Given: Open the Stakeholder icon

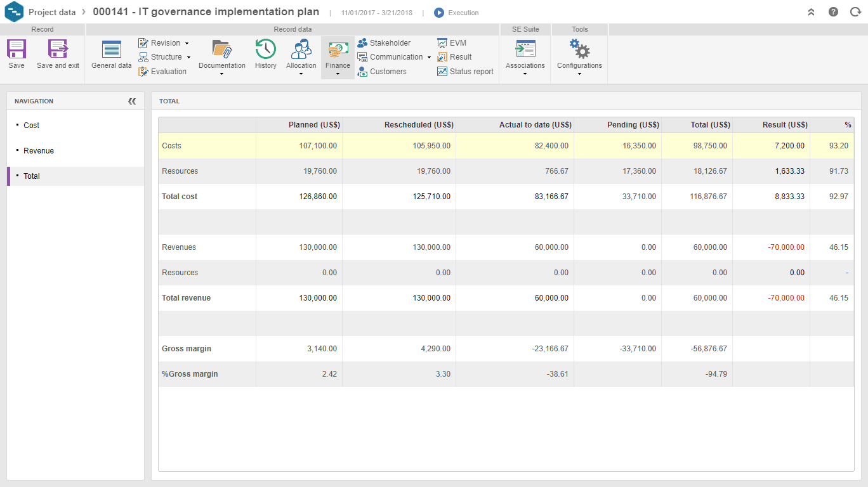Looking at the screenshot, I should click(x=362, y=43).
